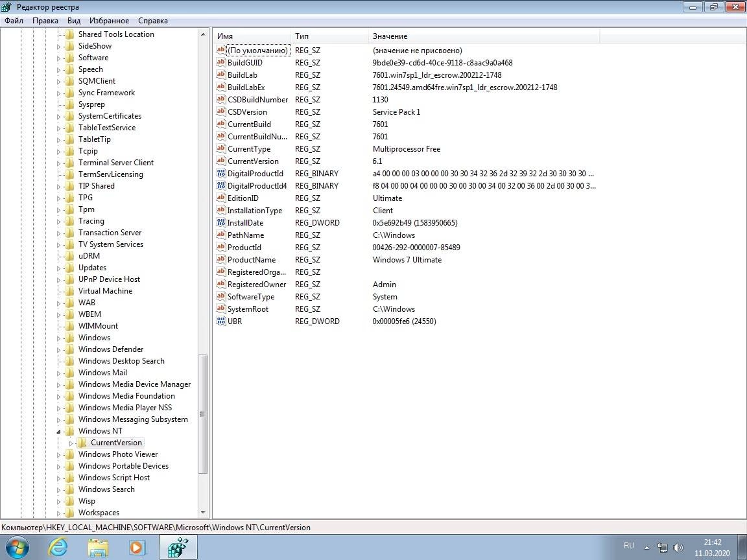This screenshot has height=560, width=747.
Task: Click the RU language indicator
Action: (629, 546)
